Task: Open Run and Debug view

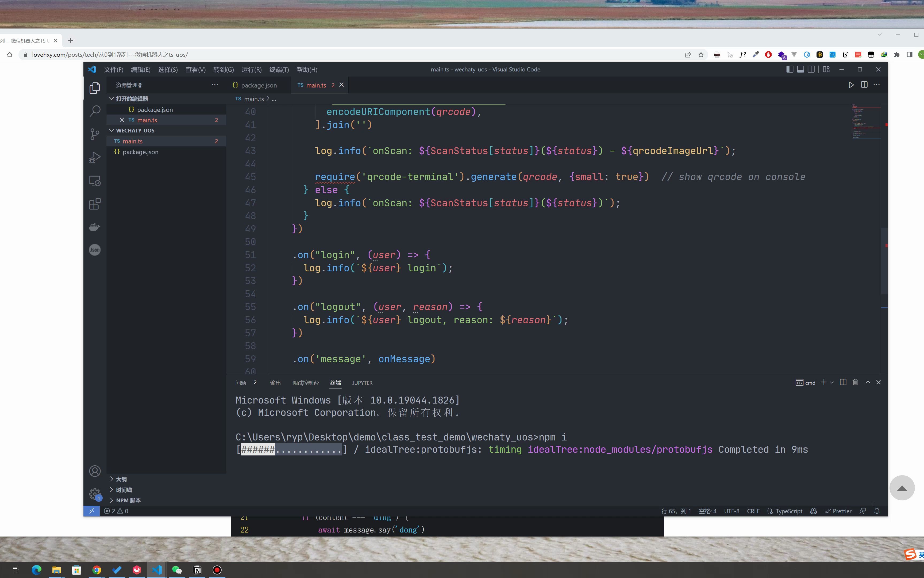Action: [95, 158]
